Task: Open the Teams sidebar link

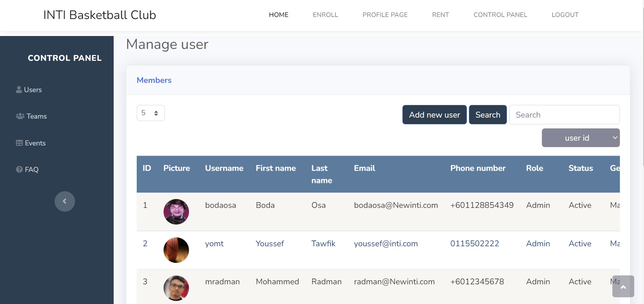Action: (31, 116)
